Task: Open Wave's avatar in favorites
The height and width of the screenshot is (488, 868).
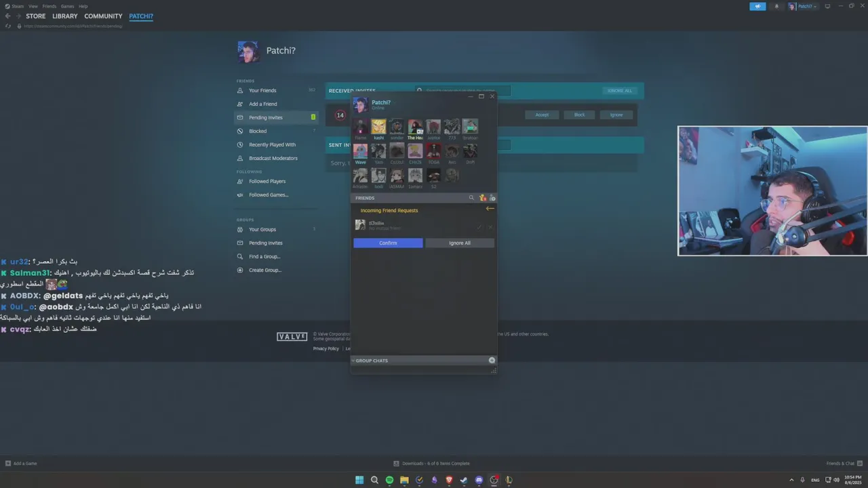Action: pos(360,151)
